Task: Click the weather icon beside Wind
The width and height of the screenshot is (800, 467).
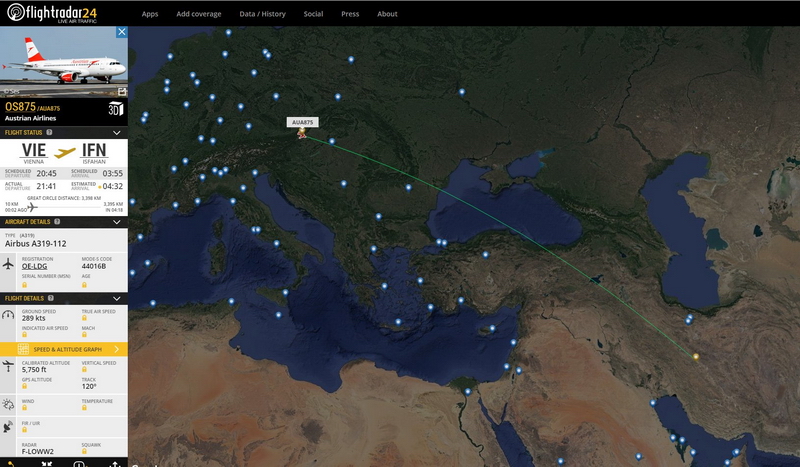Action: point(8,404)
